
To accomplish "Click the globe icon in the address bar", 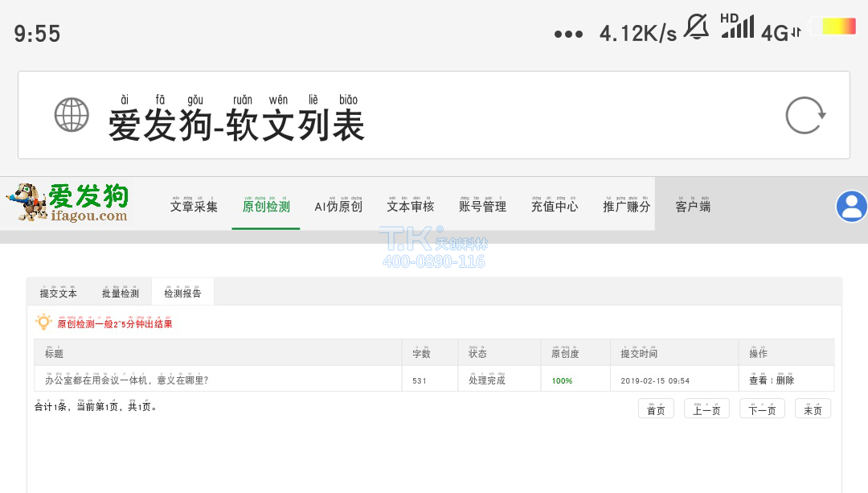I will coord(72,114).
